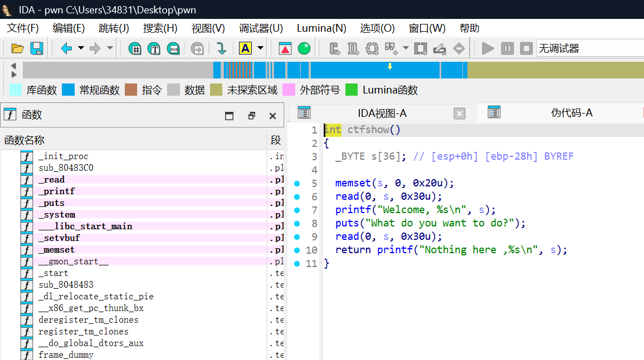This screenshot has height=360, width=644.
Task: Click the gray structure brackets icon
Action: pyautogui.click(x=373, y=48)
